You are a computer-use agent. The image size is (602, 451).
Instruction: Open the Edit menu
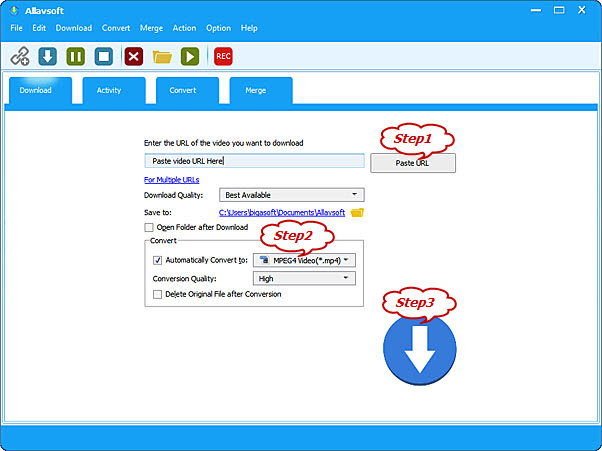39,28
